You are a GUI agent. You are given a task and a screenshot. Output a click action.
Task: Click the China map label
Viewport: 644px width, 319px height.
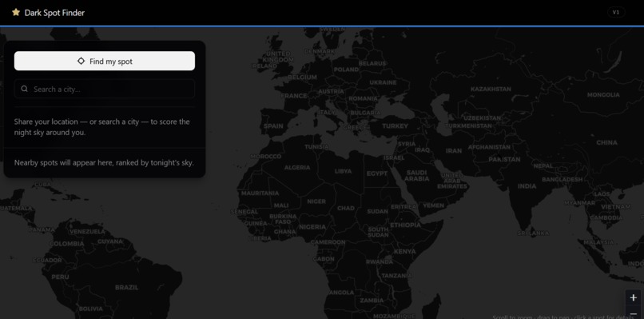point(606,142)
